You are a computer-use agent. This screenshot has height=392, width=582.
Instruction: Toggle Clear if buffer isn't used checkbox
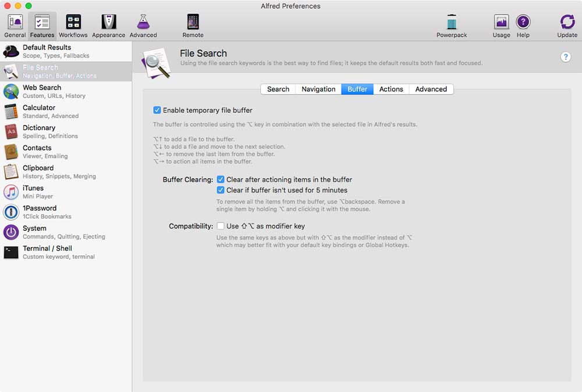[221, 190]
